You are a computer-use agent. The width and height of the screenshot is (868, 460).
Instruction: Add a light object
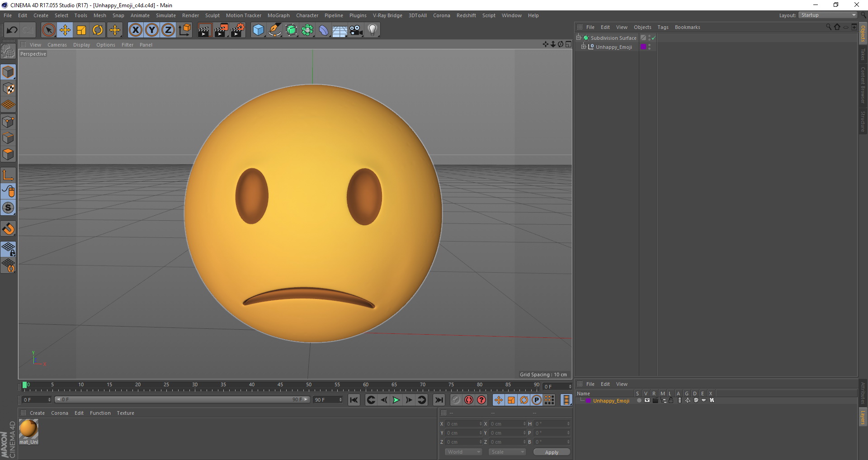373,30
